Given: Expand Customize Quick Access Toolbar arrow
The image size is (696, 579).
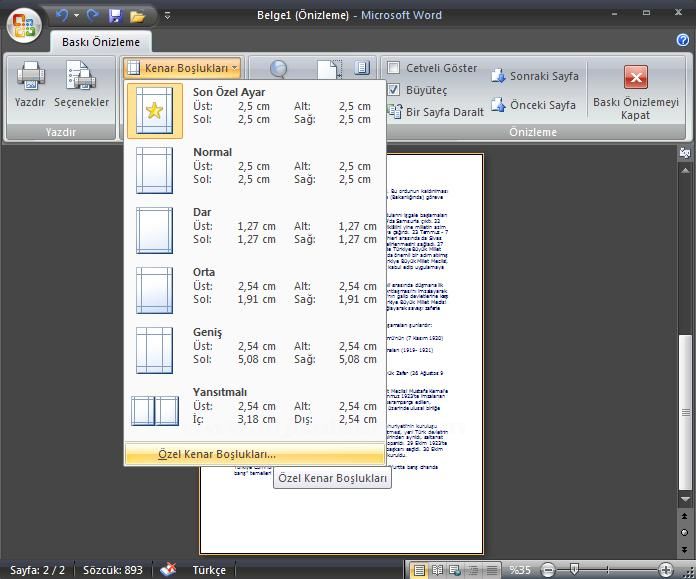Looking at the screenshot, I should pyautogui.click(x=167, y=16).
